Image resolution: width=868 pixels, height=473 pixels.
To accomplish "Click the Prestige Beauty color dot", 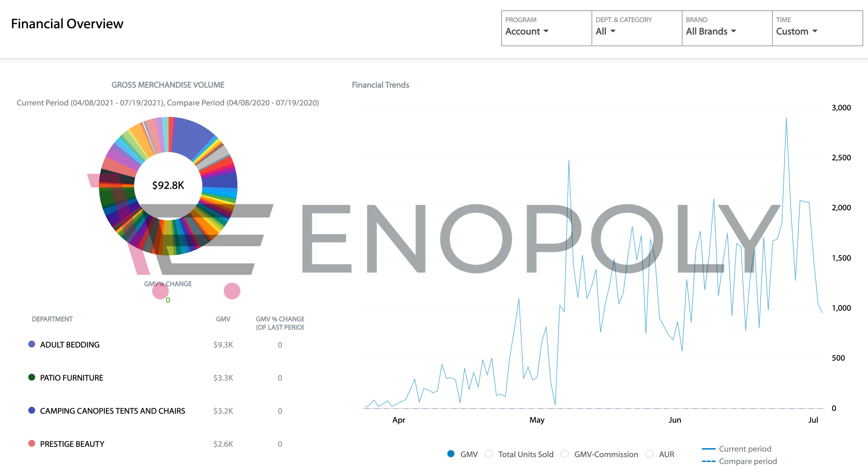I will click(32, 443).
